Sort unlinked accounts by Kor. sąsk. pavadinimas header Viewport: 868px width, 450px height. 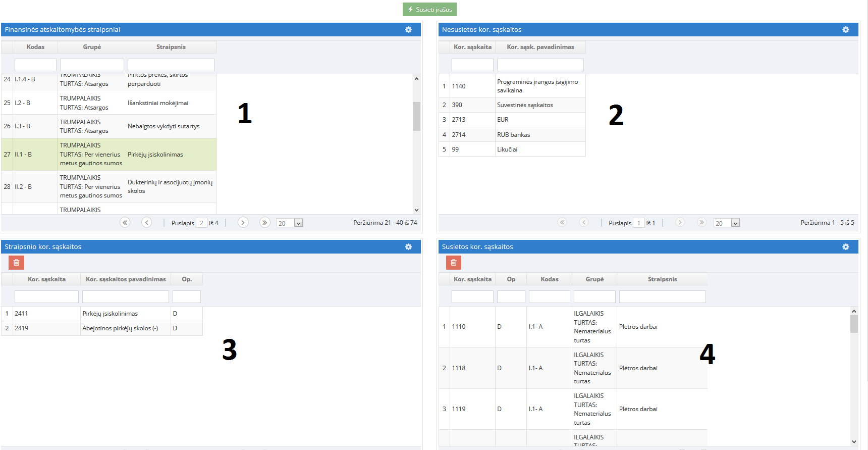[x=540, y=47]
